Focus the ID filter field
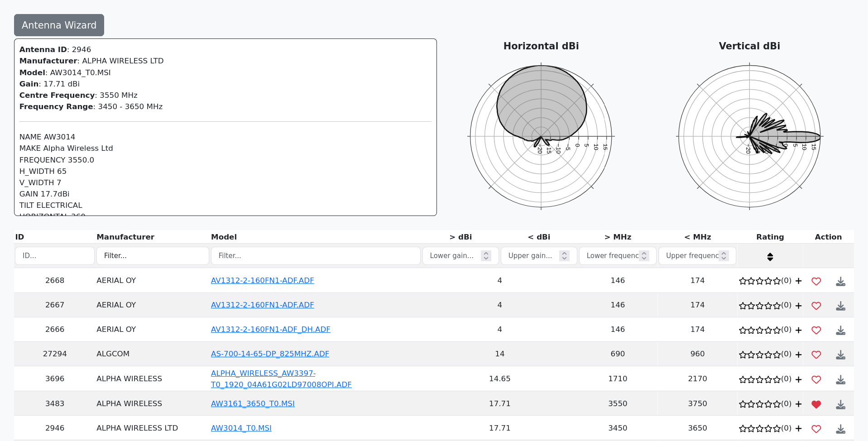868x441 pixels. (55, 256)
